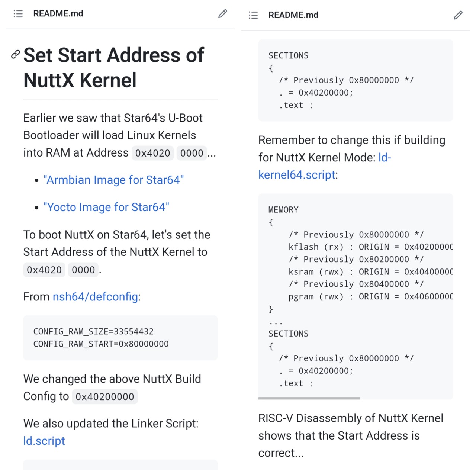Click the "RISC-V Disassembly of NuttX Kernel" paragraph
Viewport: 476px width, 476px height.
click(350, 435)
